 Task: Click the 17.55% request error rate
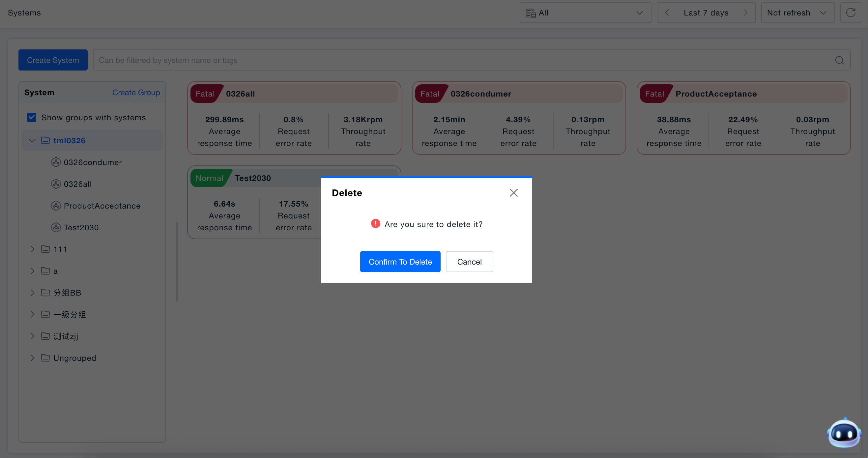(x=294, y=204)
